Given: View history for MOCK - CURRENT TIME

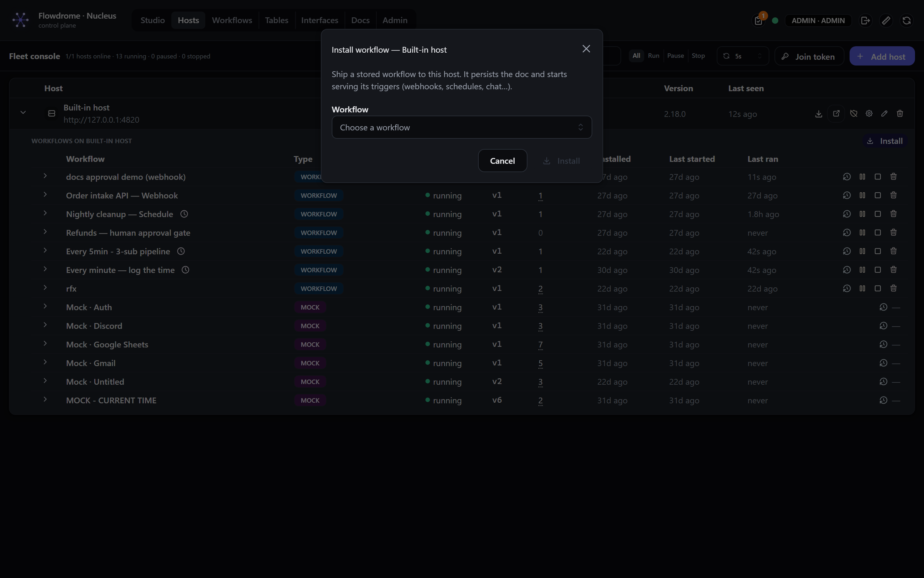Looking at the screenshot, I should click(x=883, y=400).
